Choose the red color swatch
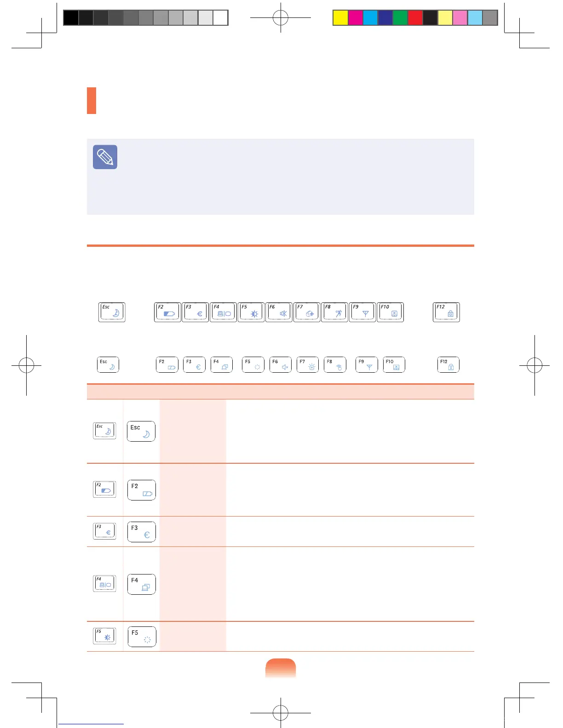The width and height of the screenshot is (563, 728). pos(415,17)
